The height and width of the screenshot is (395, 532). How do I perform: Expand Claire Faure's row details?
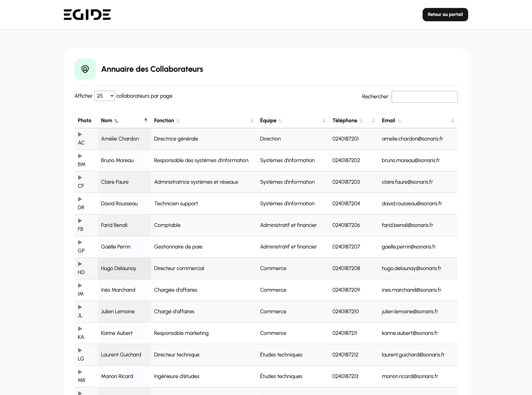80,178
